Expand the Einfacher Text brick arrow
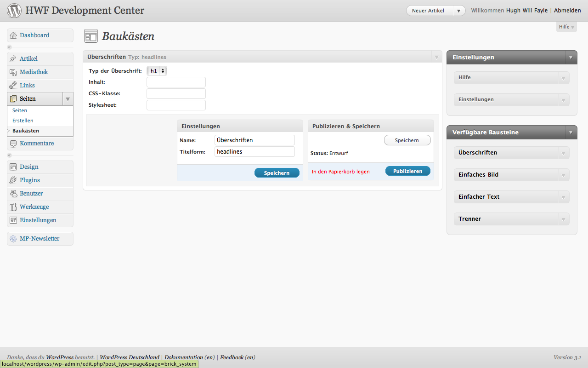The height and width of the screenshot is (368, 588). coord(564,197)
